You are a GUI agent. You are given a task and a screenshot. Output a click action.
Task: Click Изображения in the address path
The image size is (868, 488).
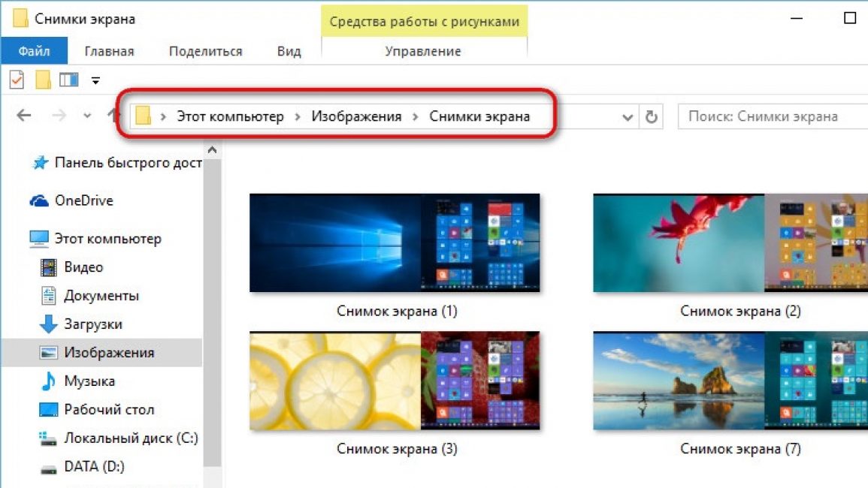(x=356, y=116)
